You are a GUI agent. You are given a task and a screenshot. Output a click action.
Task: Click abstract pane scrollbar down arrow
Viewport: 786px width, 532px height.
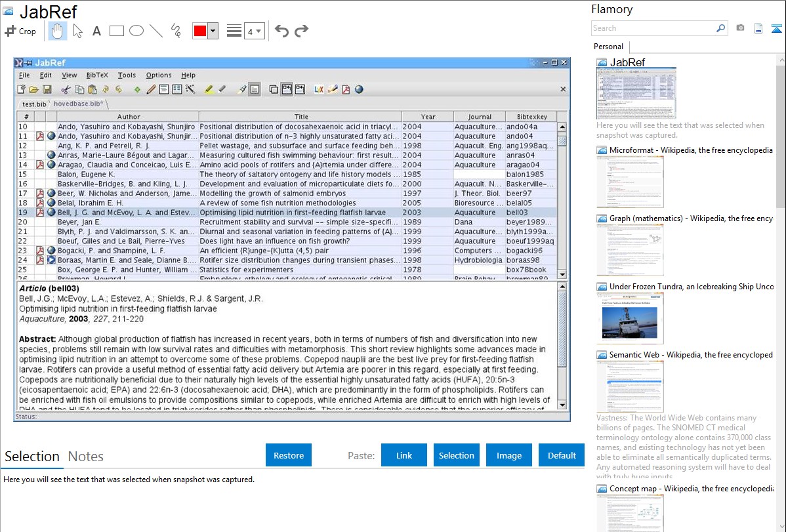(562, 405)
